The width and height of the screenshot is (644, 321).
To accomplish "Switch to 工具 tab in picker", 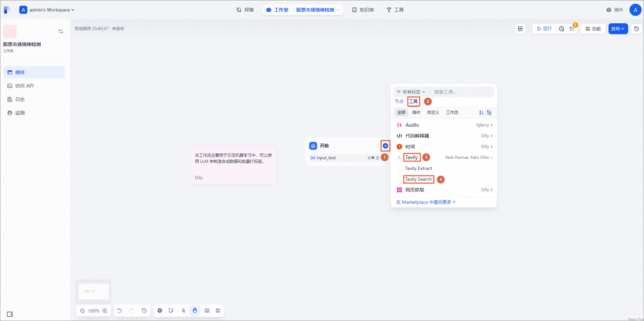I will tap(413, 101).
